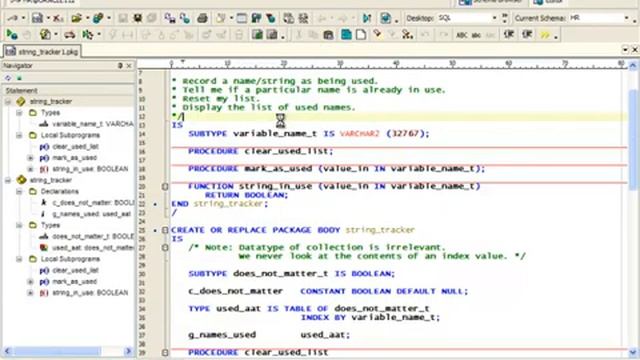Viewport: 640px width, 360px height.
Task: Click the Navigator scrollbar right arrow
Action: [128, 351]
